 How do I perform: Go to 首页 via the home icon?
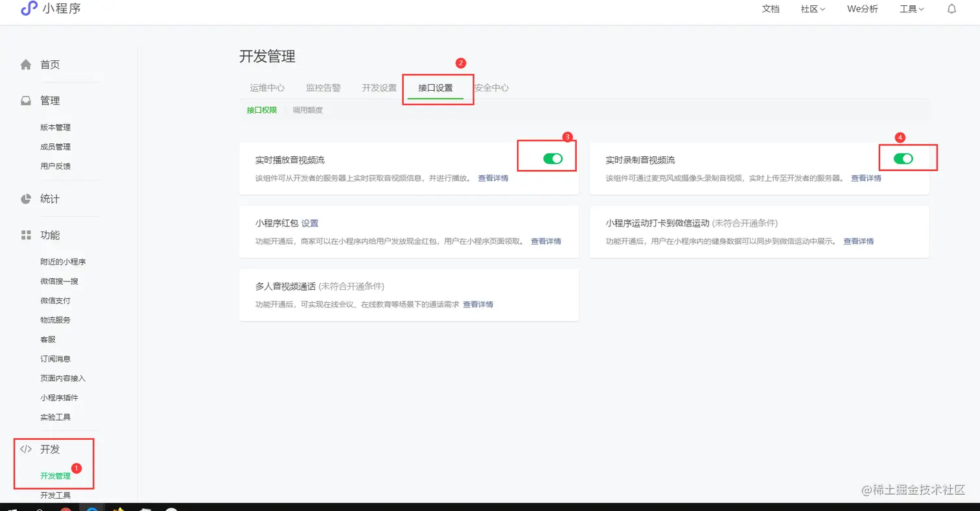[26, 65]
